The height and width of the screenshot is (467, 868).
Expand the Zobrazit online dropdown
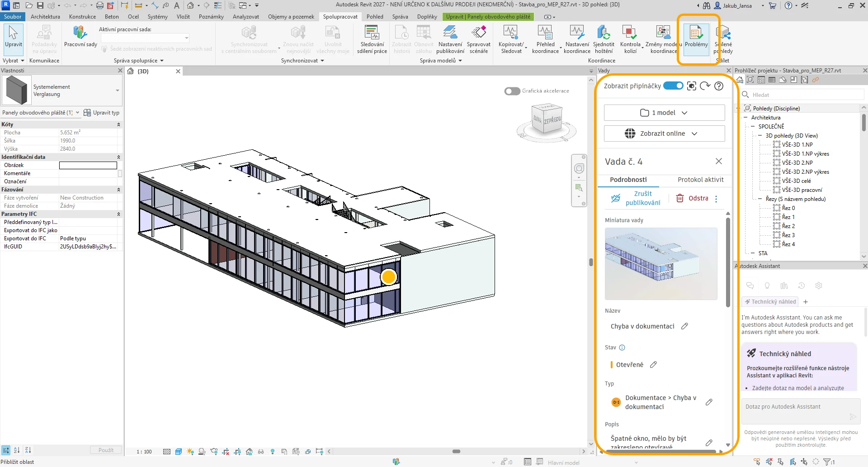(664, 133)
